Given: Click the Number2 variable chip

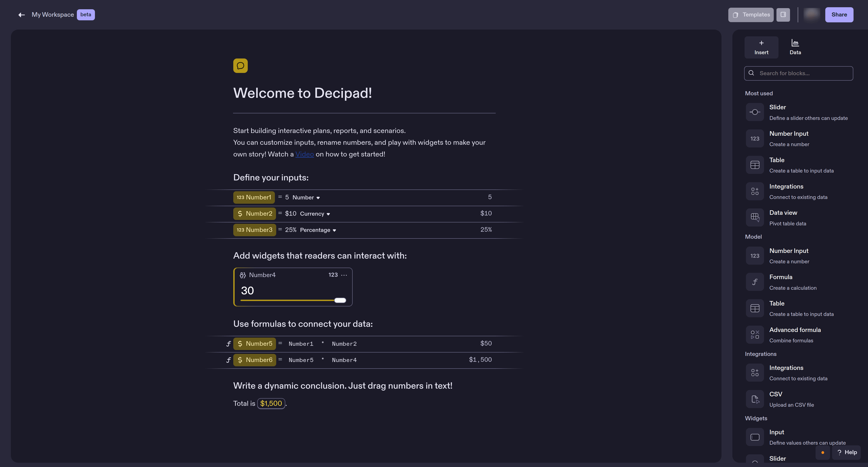Looking at the screenshot, I should [254, 213].
